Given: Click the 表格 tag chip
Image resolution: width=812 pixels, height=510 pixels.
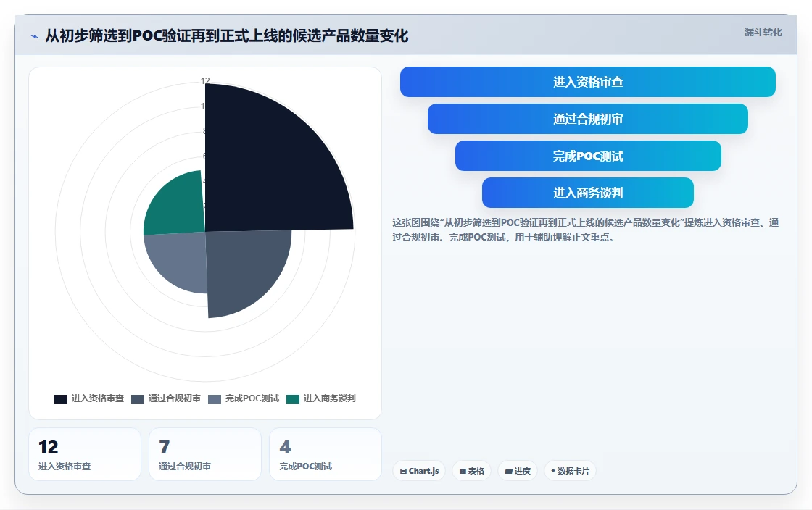Looking at the screenshot, I should point(472,471).
